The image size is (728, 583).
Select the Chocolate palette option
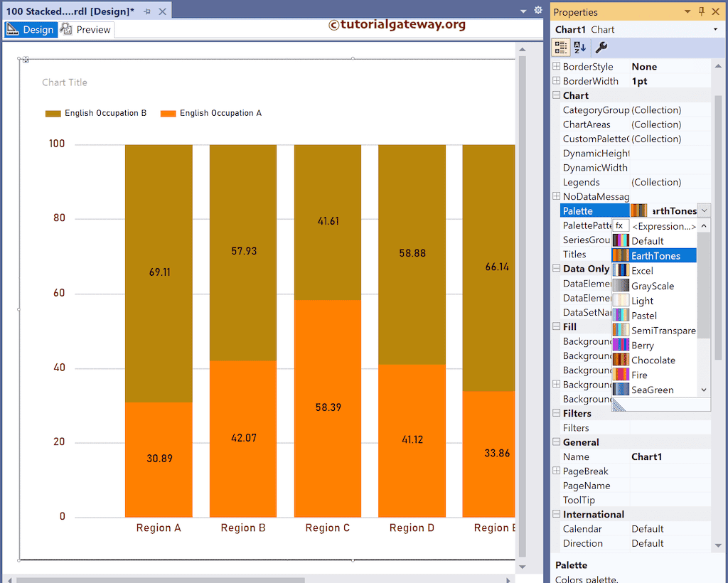[x=653, y=360]
